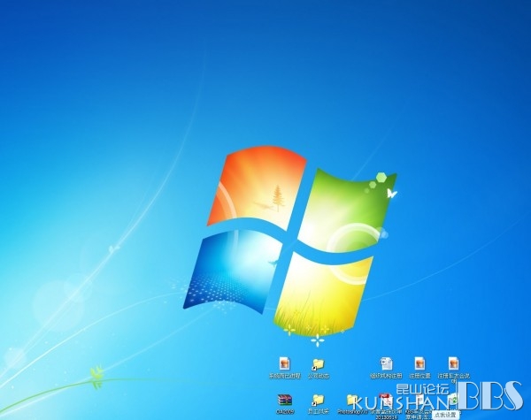Open the rightmost top-row image file icon

pyautogui.click(x=453, y=364)
